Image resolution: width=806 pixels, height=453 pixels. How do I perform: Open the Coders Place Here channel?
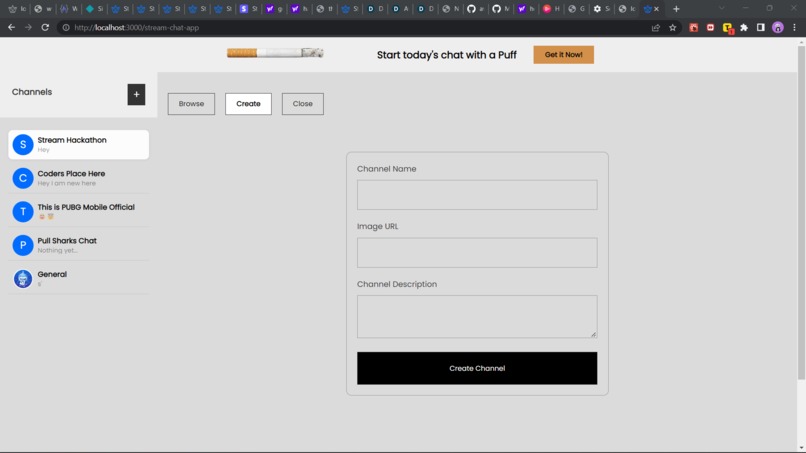coord(79,178)
